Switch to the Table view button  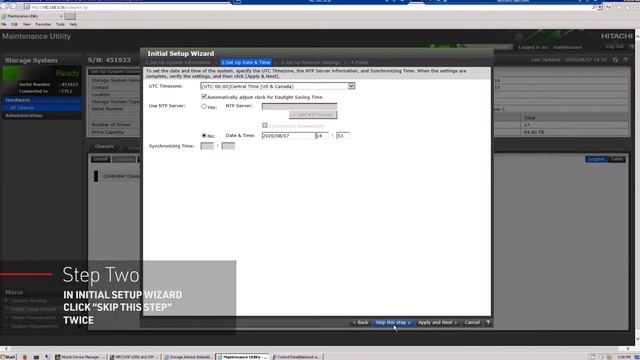tap(617, 159)
